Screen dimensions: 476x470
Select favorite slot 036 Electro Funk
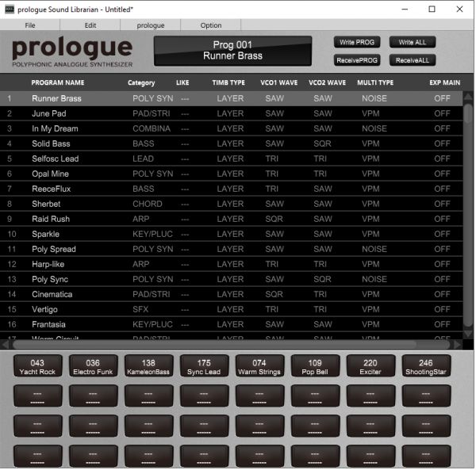(93, 366)
